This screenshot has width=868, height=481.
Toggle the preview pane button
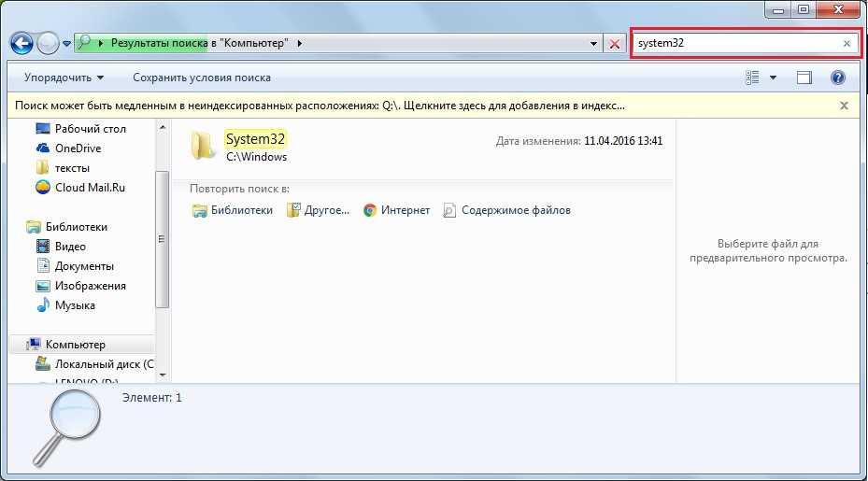point(804,78)
